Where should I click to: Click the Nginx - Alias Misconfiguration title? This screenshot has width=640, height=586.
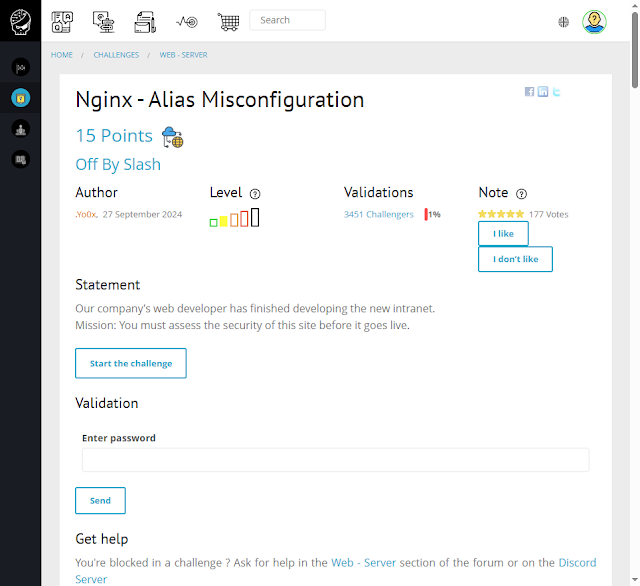click(220, 100)
